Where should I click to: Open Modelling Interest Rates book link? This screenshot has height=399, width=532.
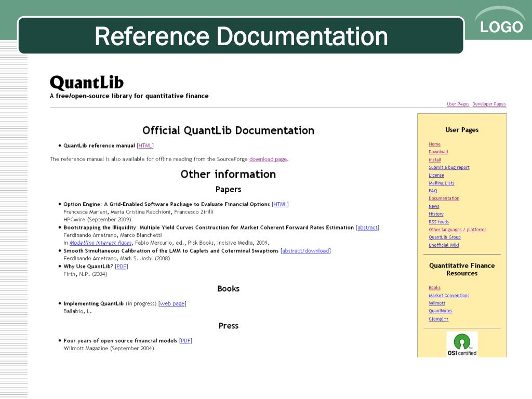pyautogui.click(x=100, y=243)
